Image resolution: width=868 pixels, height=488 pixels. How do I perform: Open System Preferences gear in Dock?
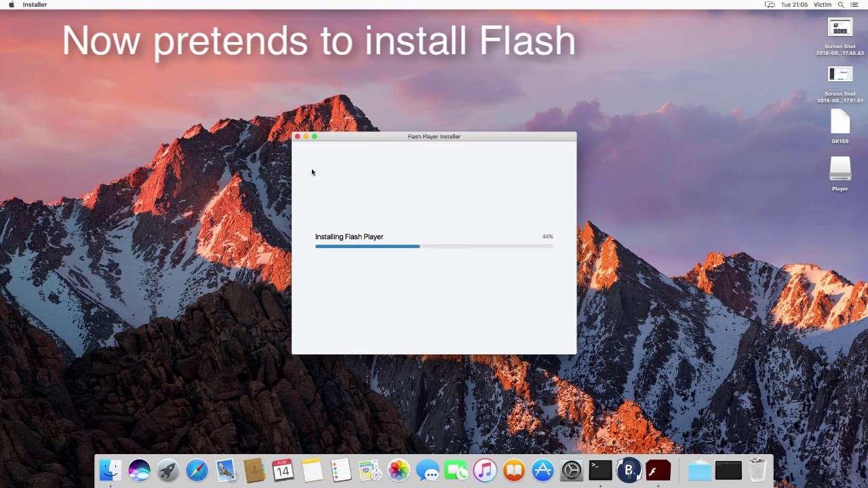click(572, 470)
